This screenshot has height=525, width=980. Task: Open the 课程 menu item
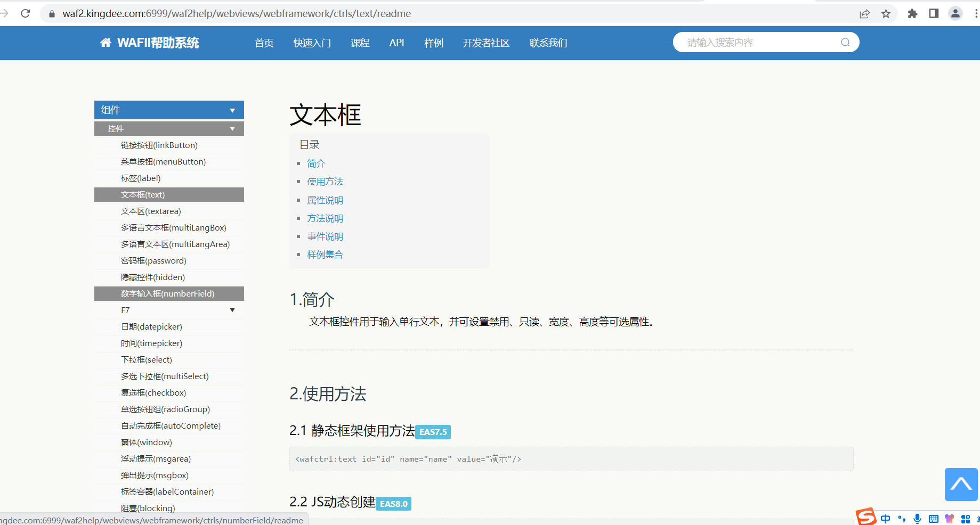360,43
